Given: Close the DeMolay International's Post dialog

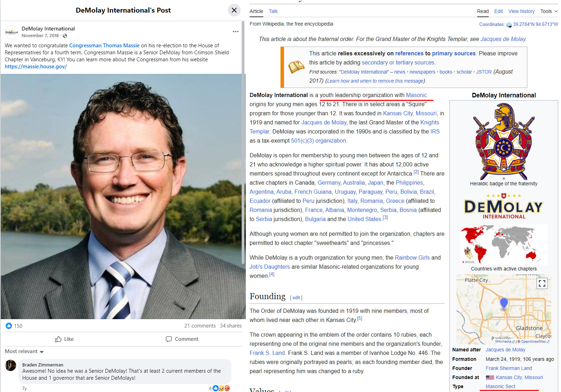Looking at the screenshot, I should tap(234, 10).
